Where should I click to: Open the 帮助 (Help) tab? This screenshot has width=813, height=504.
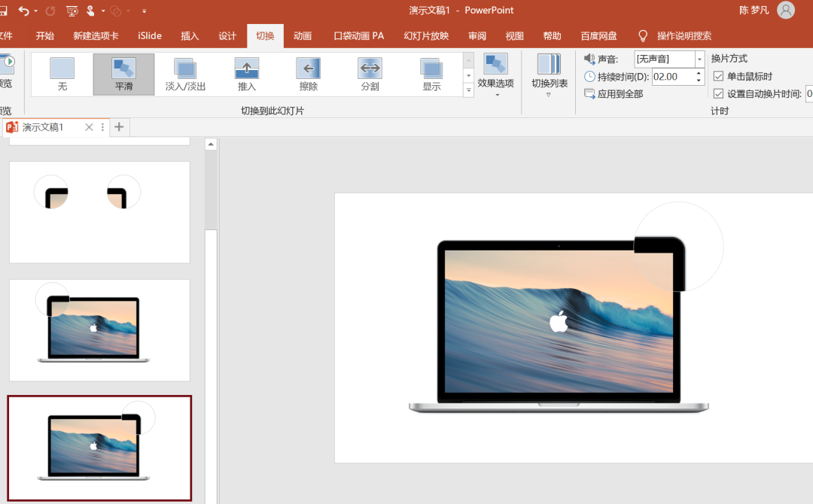click(x=553, y=36)
